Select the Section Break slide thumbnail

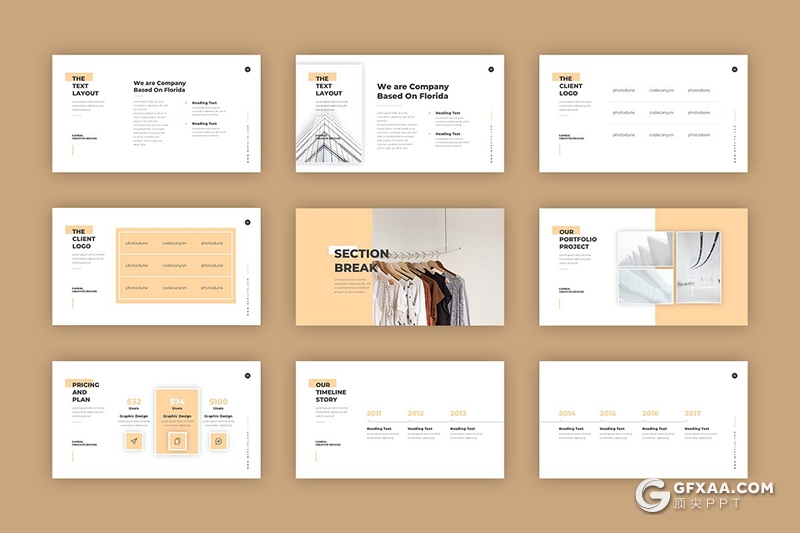tap(400, 267)
